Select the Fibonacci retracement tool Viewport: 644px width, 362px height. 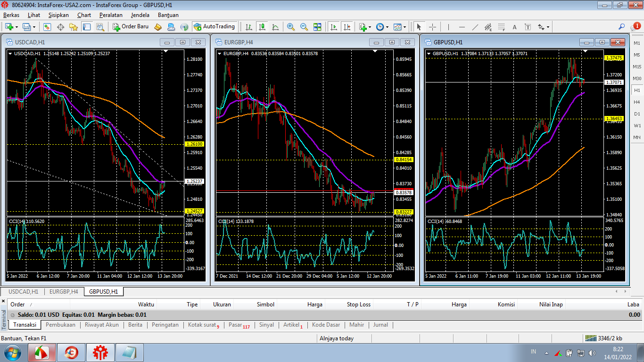[x=501, y=27]
